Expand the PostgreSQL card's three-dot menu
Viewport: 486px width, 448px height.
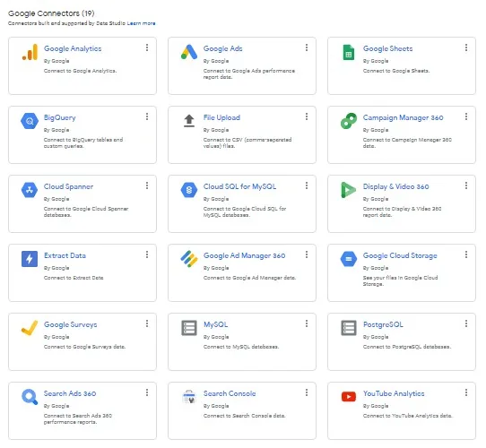click(466, 323)
